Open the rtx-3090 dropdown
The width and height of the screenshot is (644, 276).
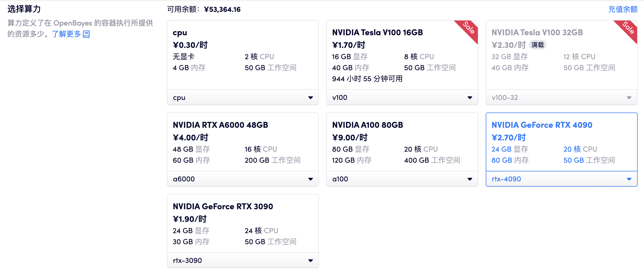(310, 261)
